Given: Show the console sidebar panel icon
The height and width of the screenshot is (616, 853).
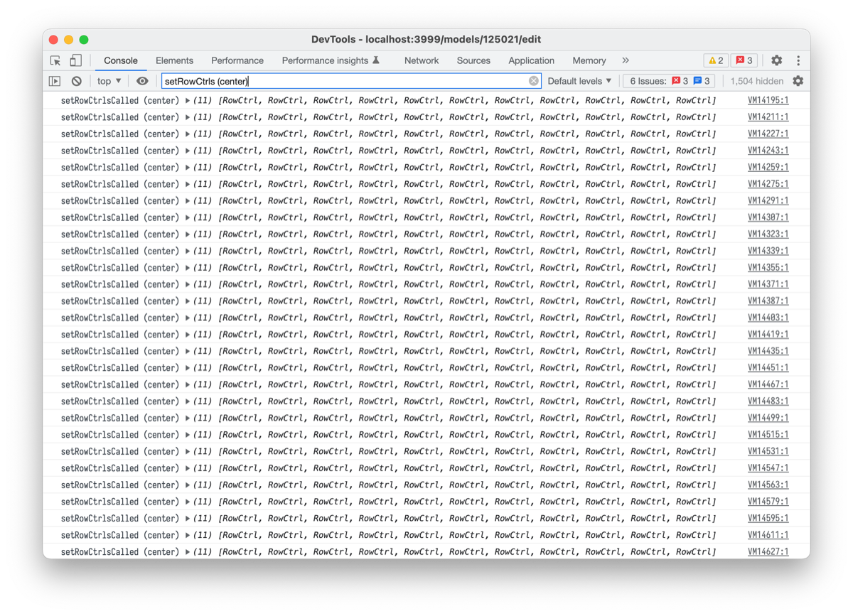Looking at the screenshot, I should tap(55, 81).
